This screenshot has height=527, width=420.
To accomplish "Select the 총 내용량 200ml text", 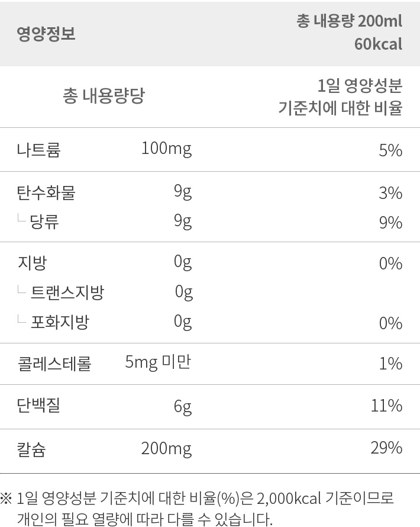I will (349, 21).
